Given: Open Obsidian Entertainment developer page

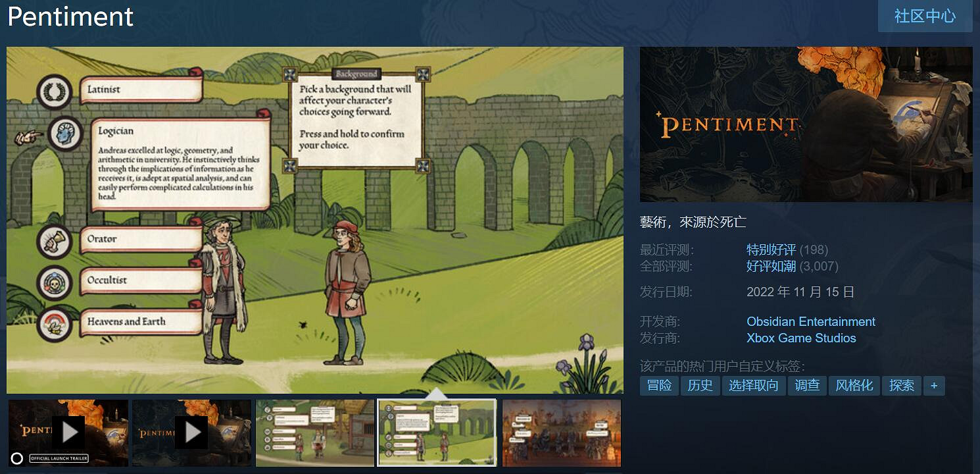Looking at the screenshot, I should click(x=810, y=321).
